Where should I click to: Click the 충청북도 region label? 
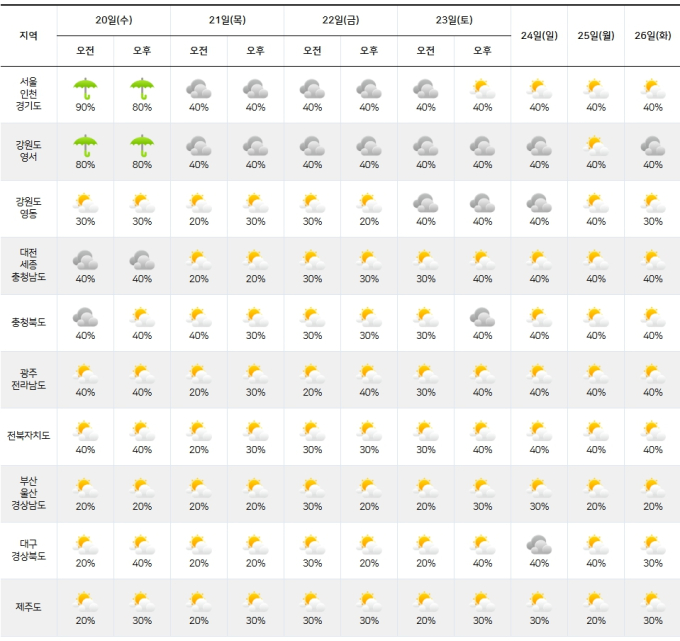click(x=29, y=322)
